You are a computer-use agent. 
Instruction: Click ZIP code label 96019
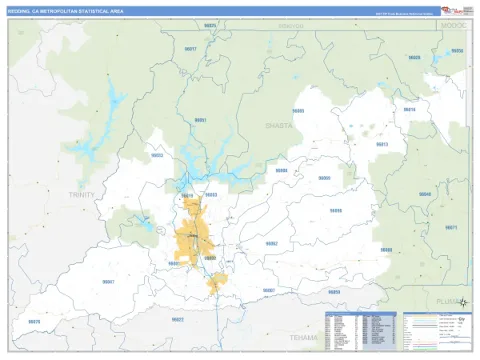(x=187, y=196)
